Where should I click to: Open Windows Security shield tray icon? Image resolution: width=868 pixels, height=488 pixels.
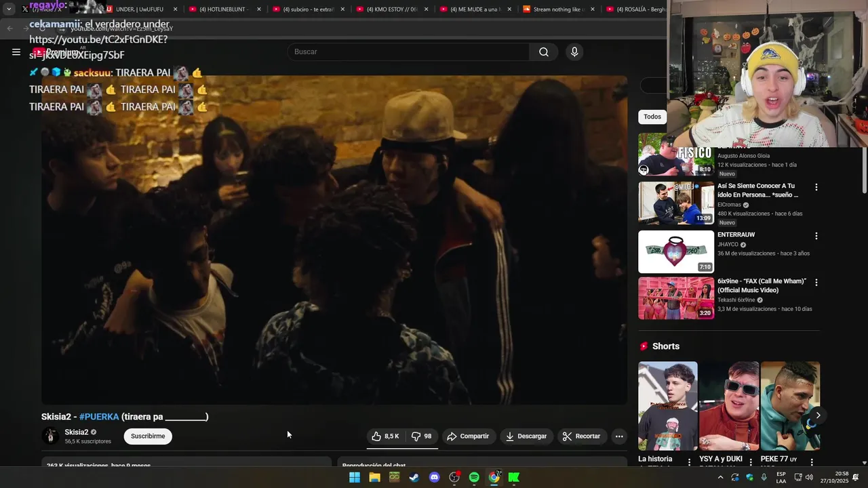(x=749, y=477)
